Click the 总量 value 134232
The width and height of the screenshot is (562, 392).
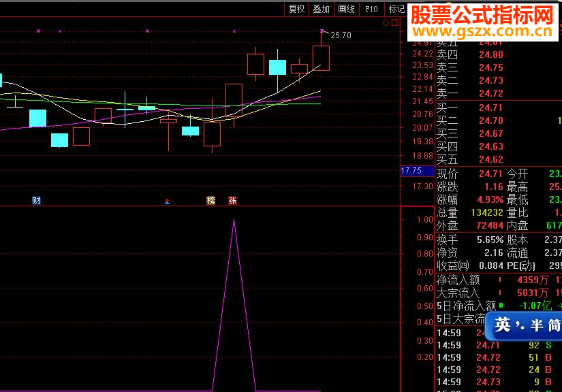[x=487, y=212]
